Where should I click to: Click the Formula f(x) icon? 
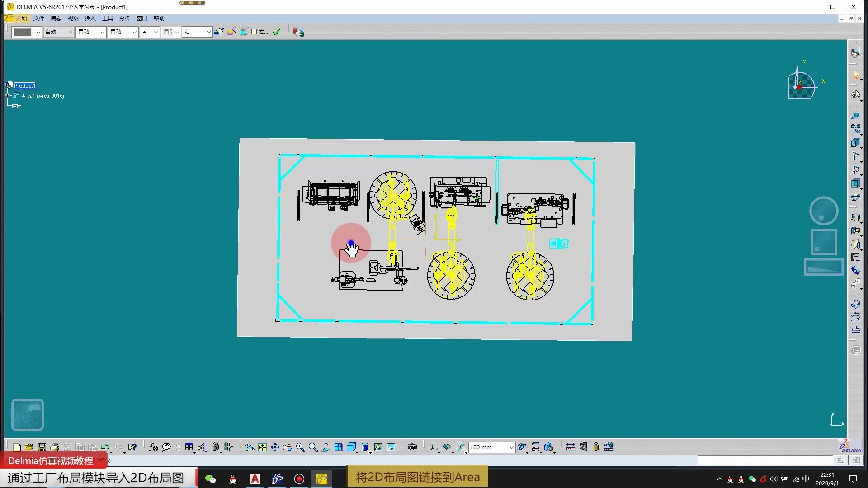click(x=154, y=447)
